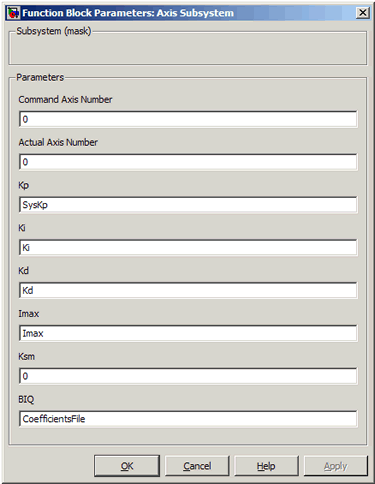This screenshot has width=375, height=484.
Task: Click the Imax parameter text box
Action: click(188, 333)
